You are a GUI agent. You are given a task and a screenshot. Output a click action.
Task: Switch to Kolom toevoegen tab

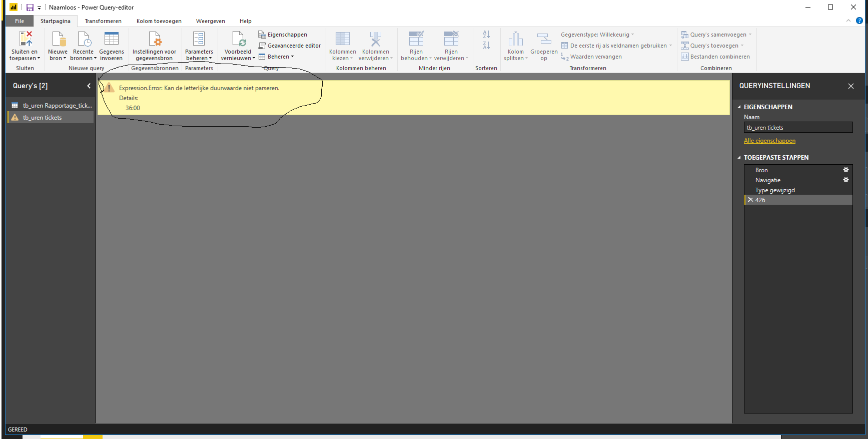coord(159,21)
